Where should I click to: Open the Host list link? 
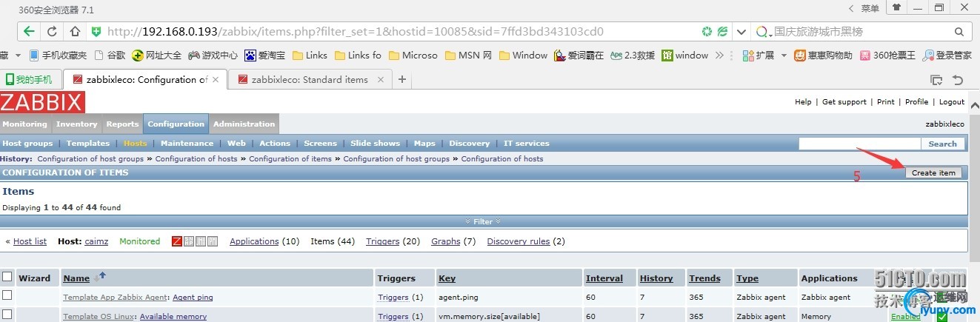(30, 241)
